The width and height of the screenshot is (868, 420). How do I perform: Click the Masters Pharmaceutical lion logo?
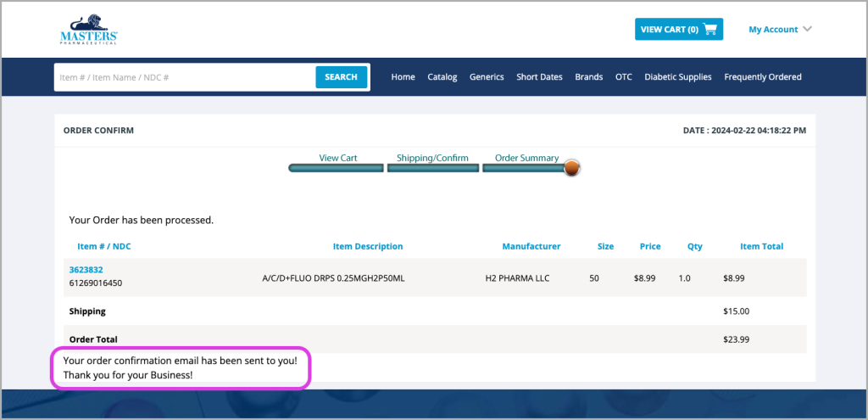tap(88, 31)
